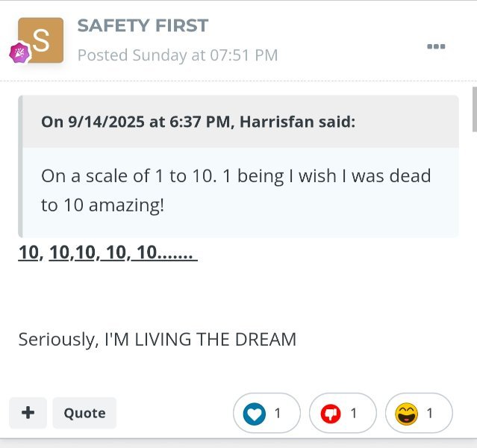Click the vertical scrollbar on the right
The width and height of the screenshot is (477, 448).
click(x=473, y=109)
